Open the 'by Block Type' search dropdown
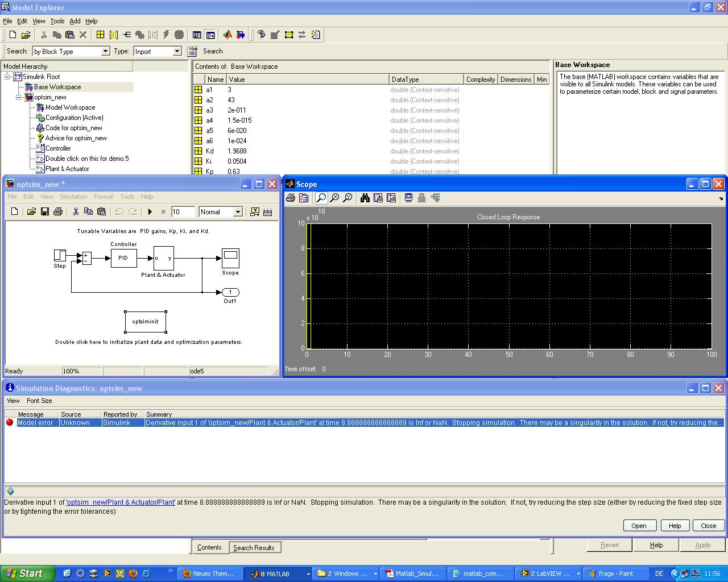The width and height of the screenshot is (728, 582). (x=105, y=51)
